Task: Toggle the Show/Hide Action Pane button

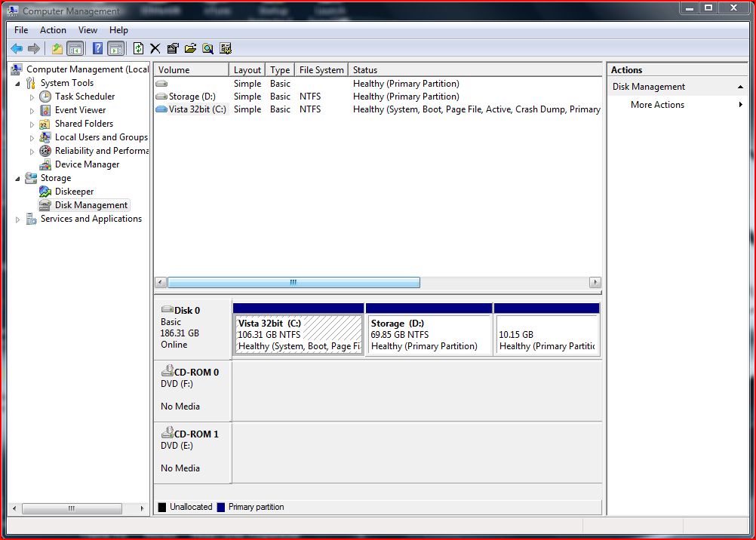Action: 115,48
